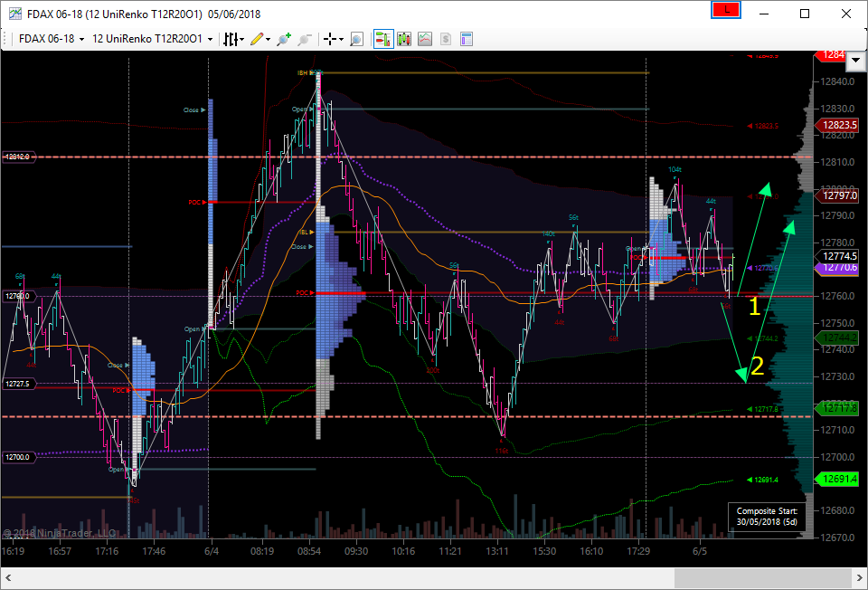Click the Composite Start 30/05/2018 info box
This screenshot has width=868, height=590.
tap(767, 517)
